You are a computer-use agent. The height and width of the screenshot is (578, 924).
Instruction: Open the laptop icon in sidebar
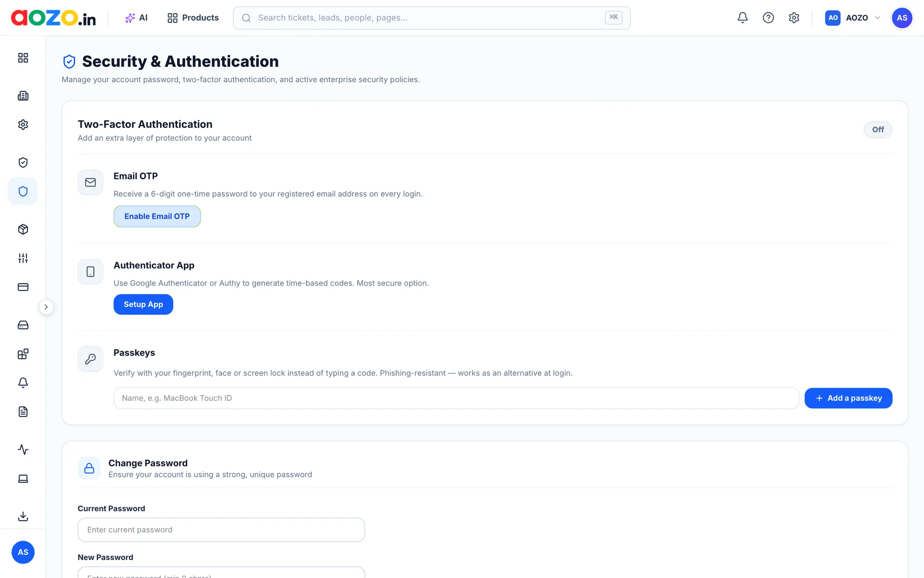(x=23, y=479)
